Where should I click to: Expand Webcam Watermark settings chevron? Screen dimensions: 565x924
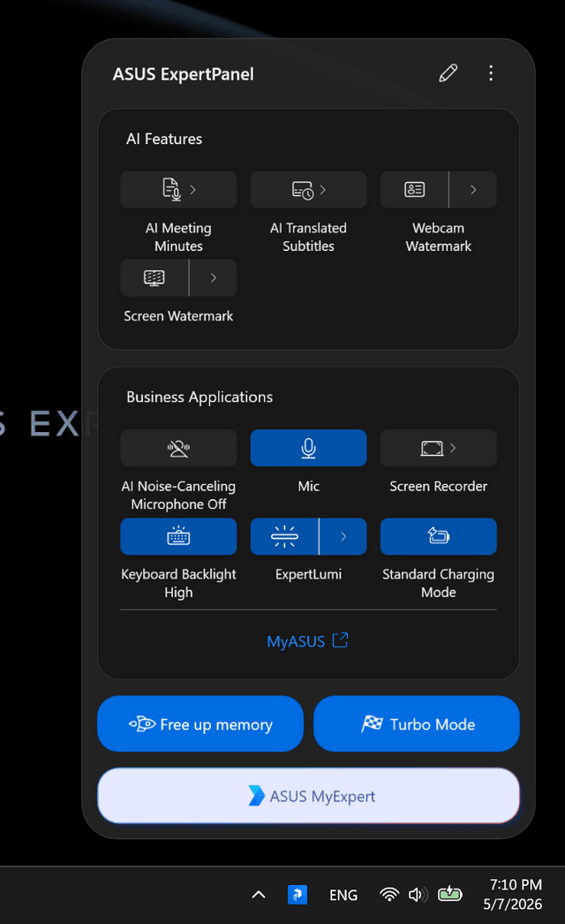coord(473,190)
